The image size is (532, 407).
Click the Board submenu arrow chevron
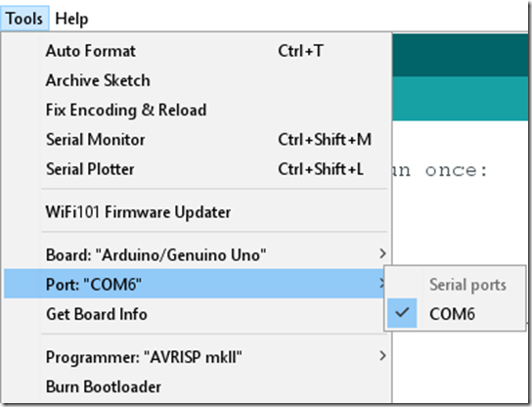[382, 253]
